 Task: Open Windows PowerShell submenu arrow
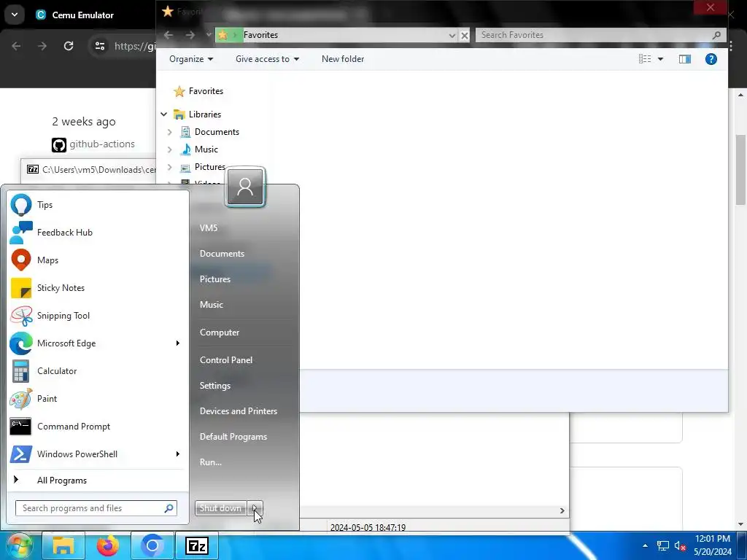[x=178, y=454]
